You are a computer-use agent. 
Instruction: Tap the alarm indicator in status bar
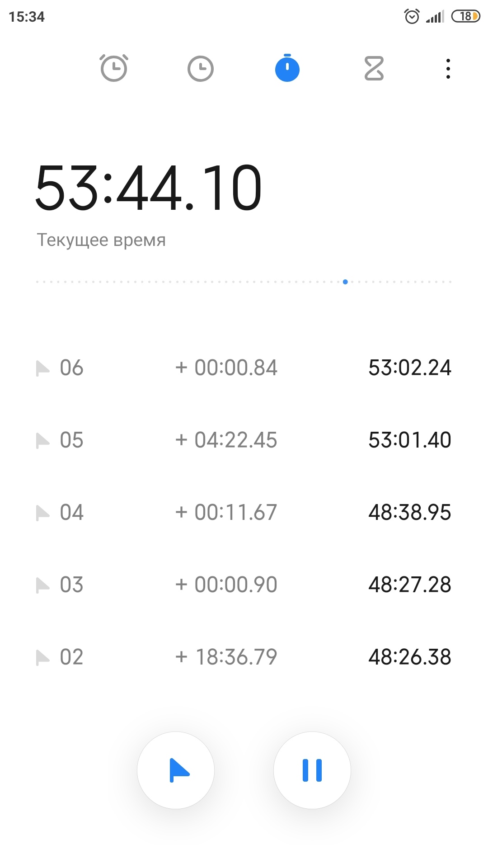point(412,17)
